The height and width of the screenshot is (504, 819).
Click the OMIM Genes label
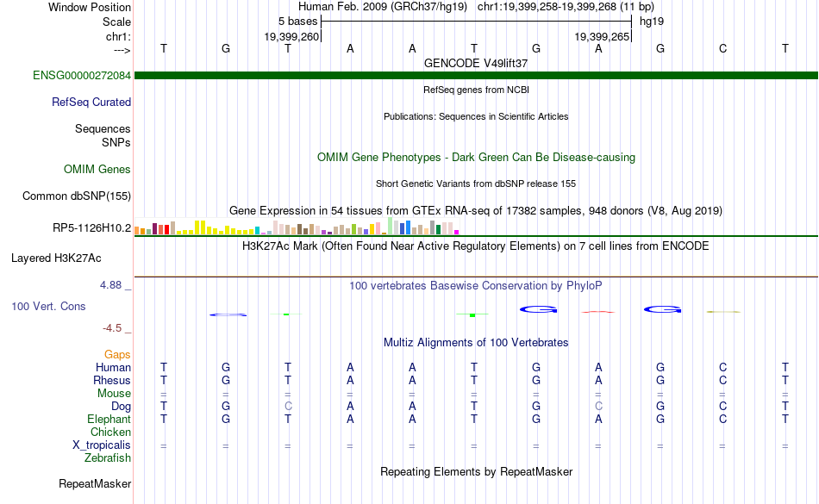(x=97, y=169)
